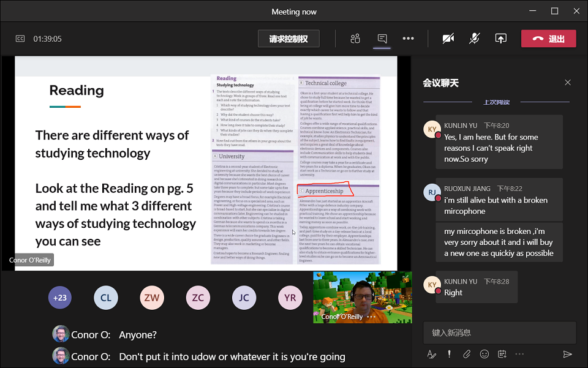Screen dimensions: 588x368
Task: Click the 请求控制权 request control button
Action: 288,39
